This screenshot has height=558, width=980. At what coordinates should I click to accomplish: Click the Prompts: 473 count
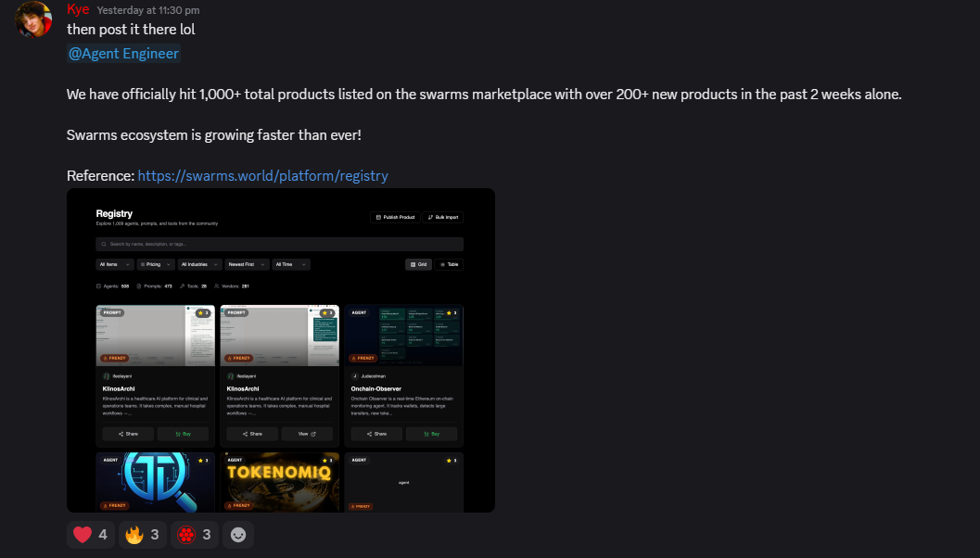click(x=154, y=286)
